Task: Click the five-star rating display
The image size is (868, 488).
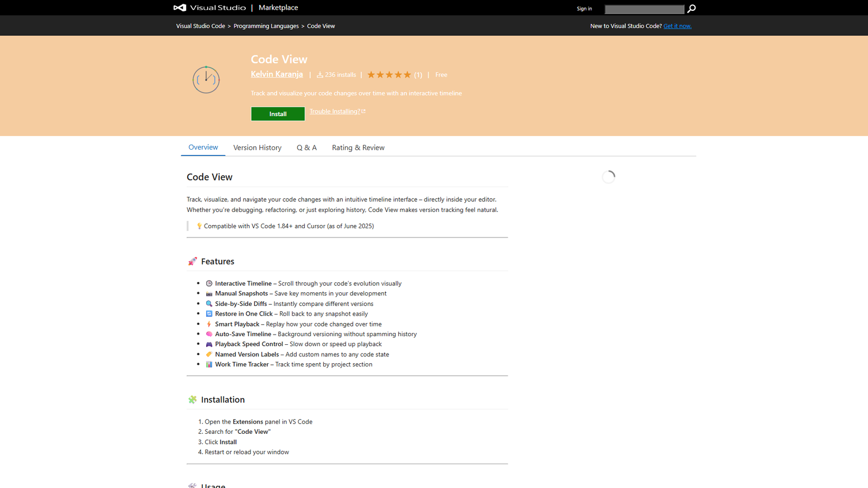Action: (388, 74)
